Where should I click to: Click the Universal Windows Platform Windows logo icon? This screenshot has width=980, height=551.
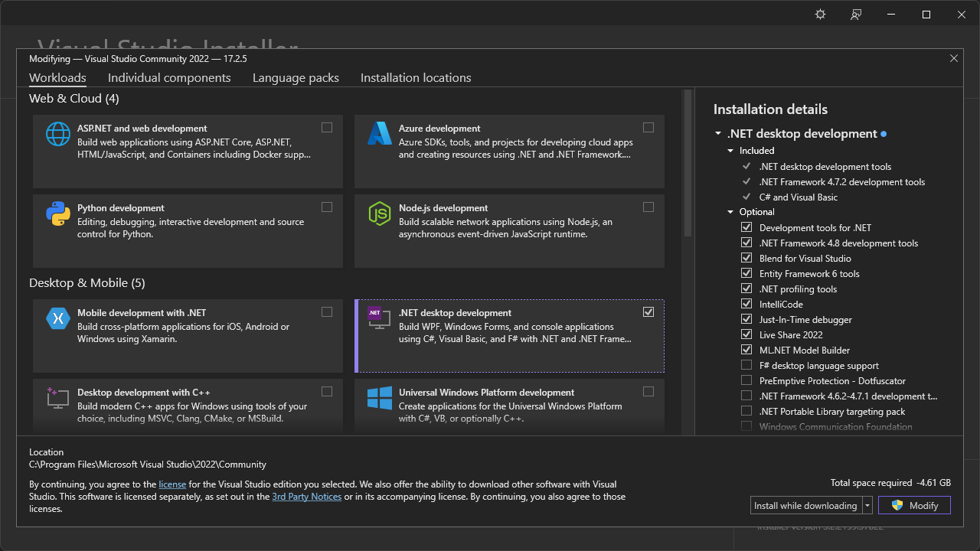(x=380, y=398)
